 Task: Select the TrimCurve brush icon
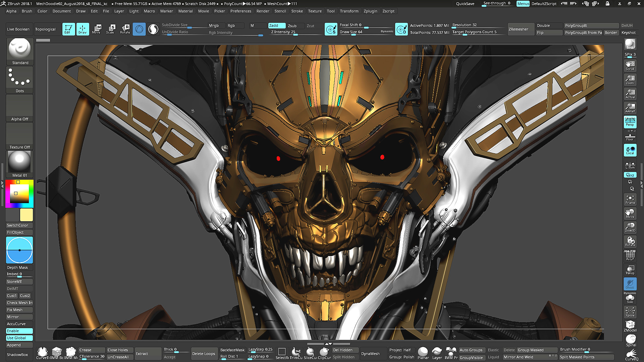click(x=296, y=353)
